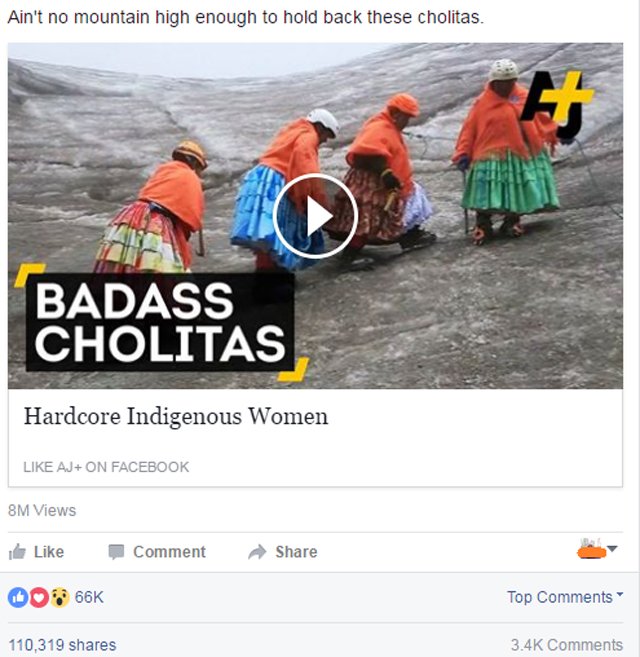The height and width of the screenshot is (657, 640).
Task: Click the Like button label
Action: point(49,552)
